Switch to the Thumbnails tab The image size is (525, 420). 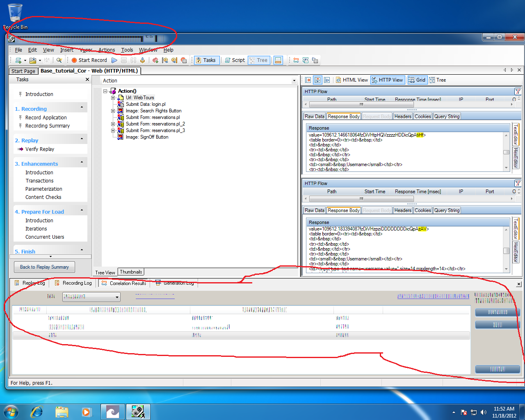[x=131, y=272]
